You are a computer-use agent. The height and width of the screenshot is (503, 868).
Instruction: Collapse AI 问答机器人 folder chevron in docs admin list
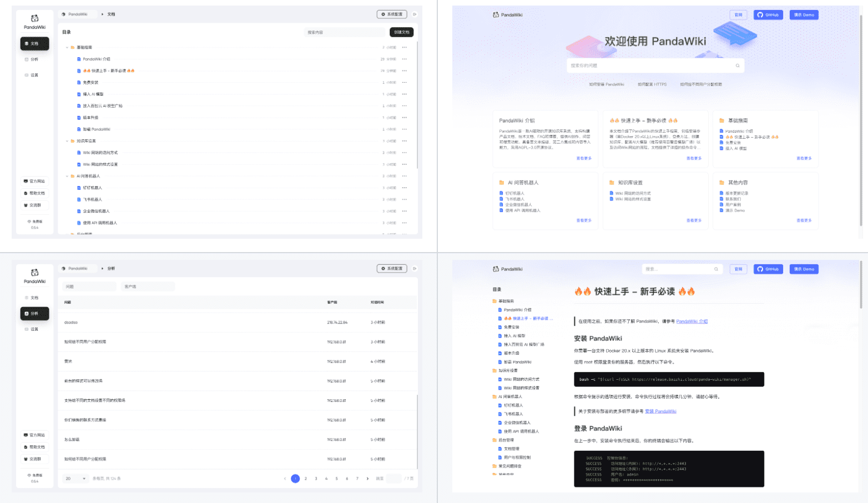click(67, 176)
